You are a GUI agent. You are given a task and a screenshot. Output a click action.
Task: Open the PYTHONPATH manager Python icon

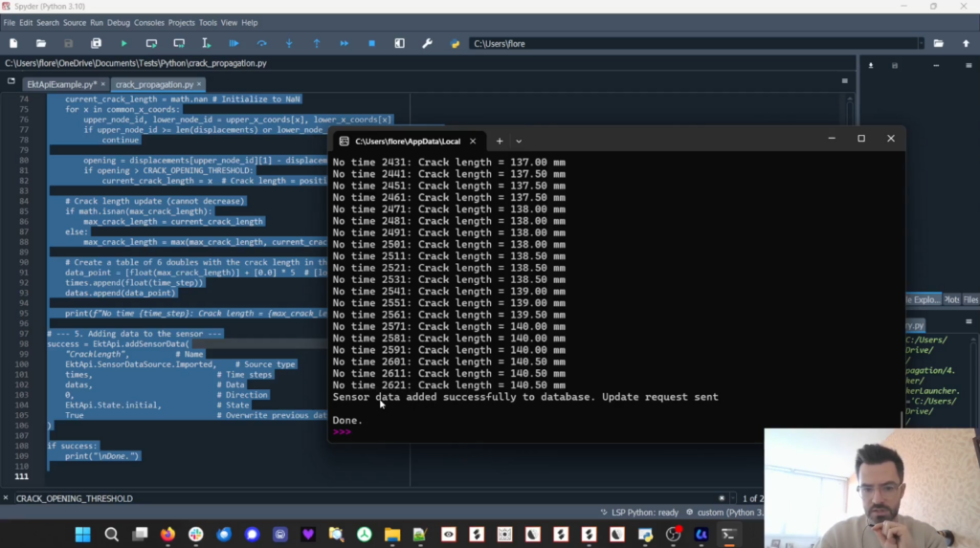click(455, 43)
